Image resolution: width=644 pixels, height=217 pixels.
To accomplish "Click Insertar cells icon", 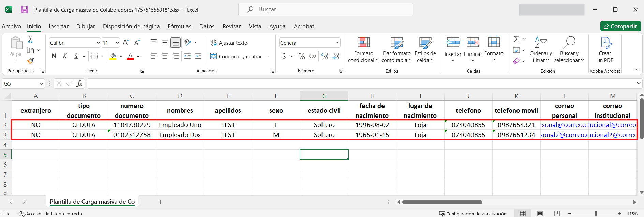I will tap(453, 43).
